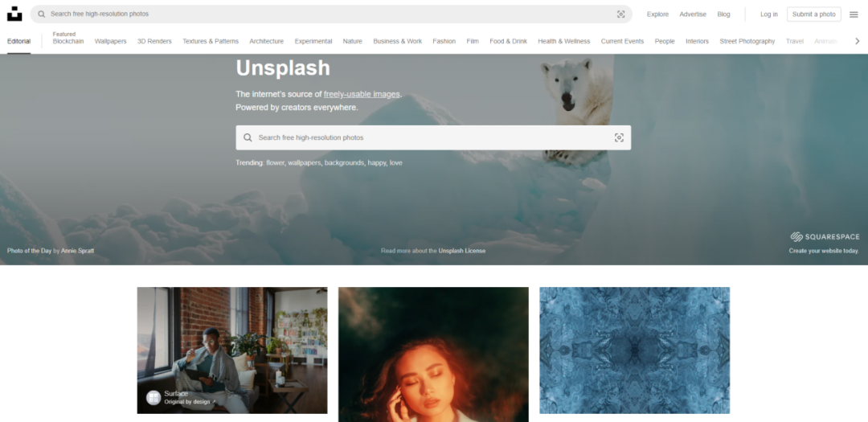Open the Health & Wellness category
Viewport: 868px width, 422px height.
pyautogui.click(x=564, y=42)
